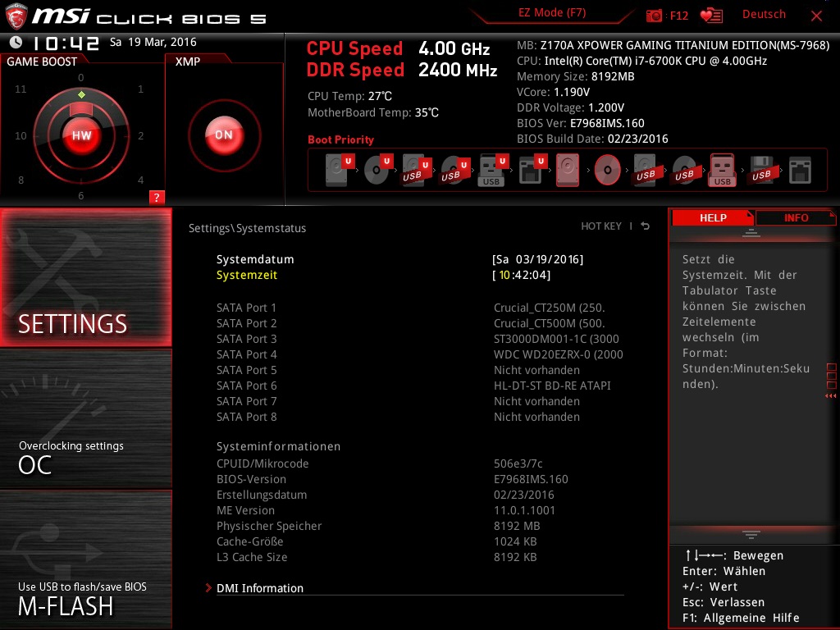The height and width of the screenshot is (630, 840).
Task: Open the M-FLASH BIOS flash section
Action: [85, 559]
